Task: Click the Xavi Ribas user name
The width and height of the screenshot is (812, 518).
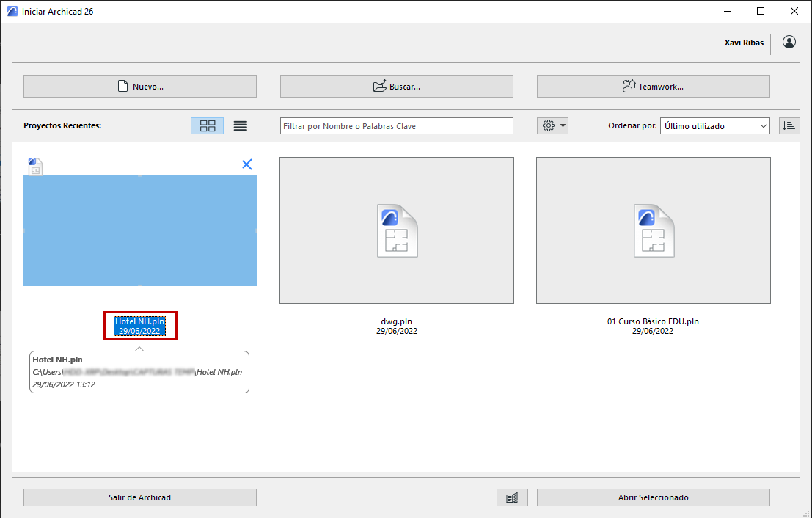Action: [x=744, y=43]
